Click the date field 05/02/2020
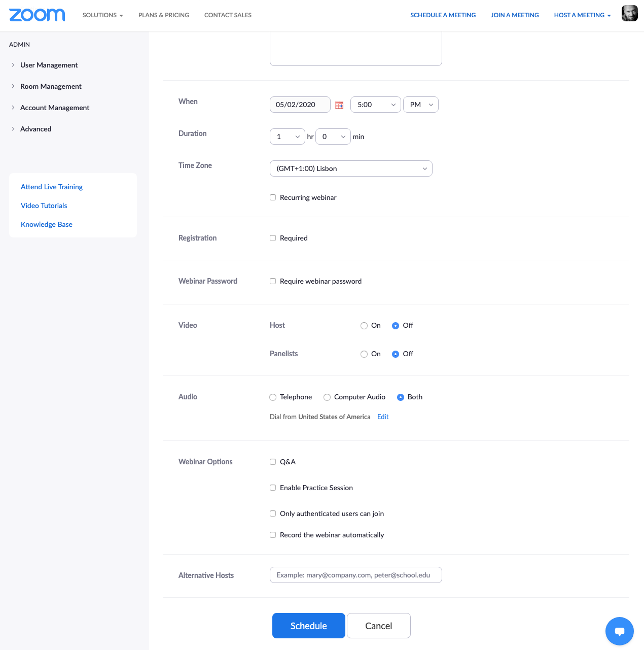 pyautogui.click(x=300, y=105)
